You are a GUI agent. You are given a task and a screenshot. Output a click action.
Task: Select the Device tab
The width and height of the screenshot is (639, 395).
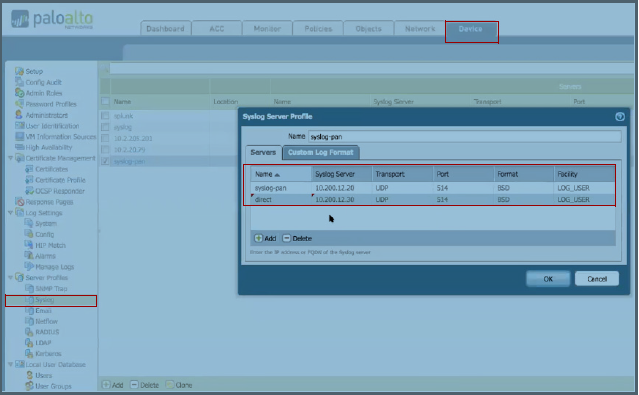(x=472, y=29)
